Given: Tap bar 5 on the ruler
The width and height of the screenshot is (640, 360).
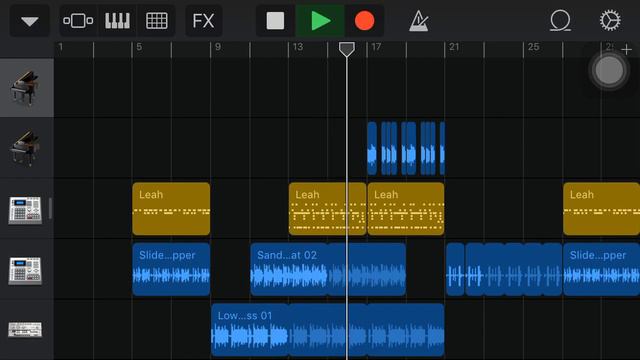Looking at the screenshot, I should (139, 47).
